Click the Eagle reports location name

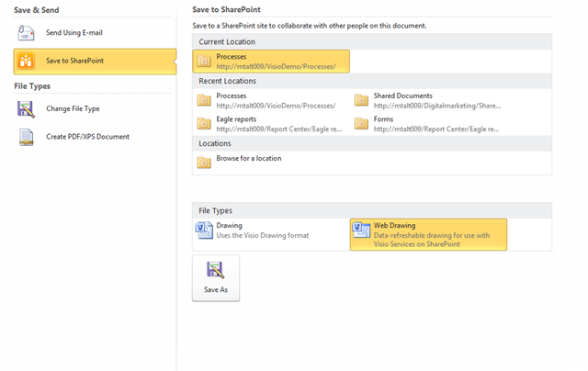point(236,119)
